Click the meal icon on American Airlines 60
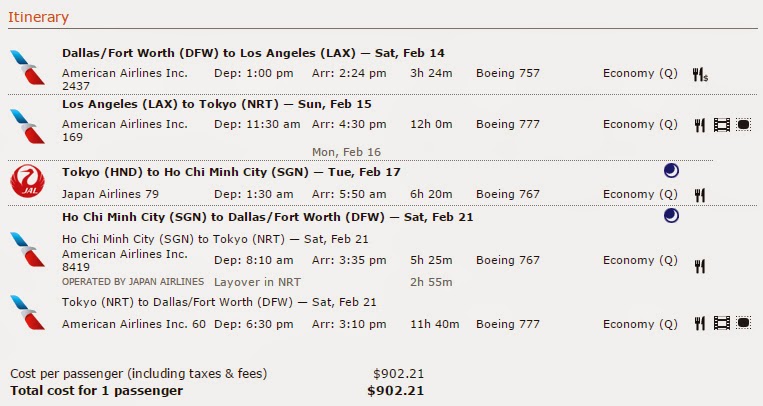Image resolution: width=763 pixels, height=406 pixels. (x=700, y=324)
